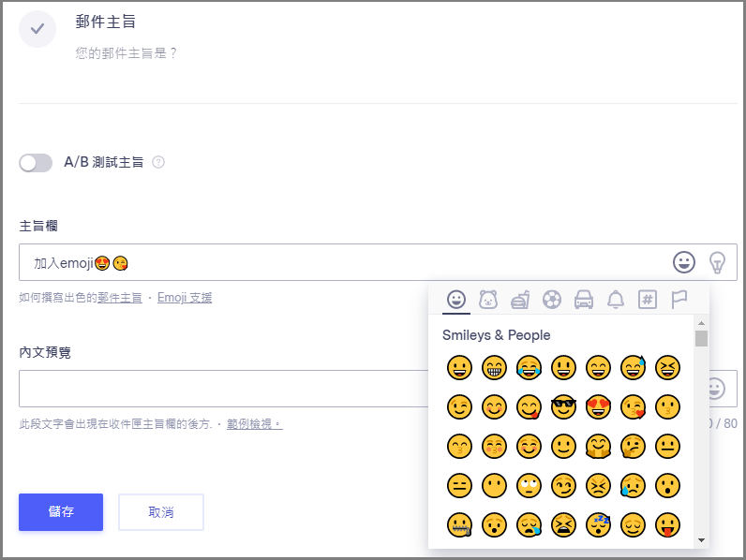Click the emoji picker scrollbar down arrow

pyautogui.click(x=701, y=540)
